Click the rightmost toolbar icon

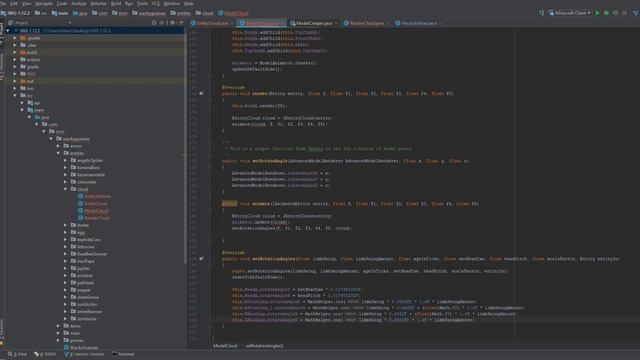pos(636,13)
